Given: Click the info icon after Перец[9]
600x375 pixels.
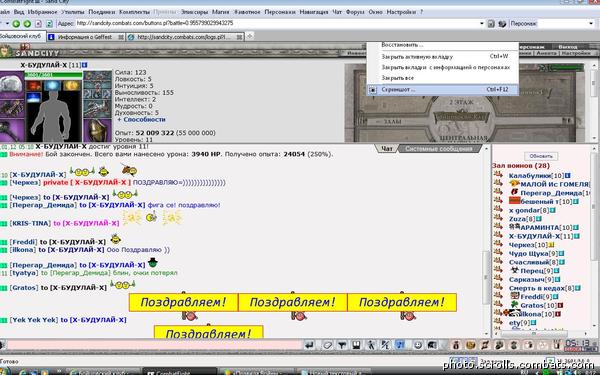Looking at the screenshot, I should 556,271.
